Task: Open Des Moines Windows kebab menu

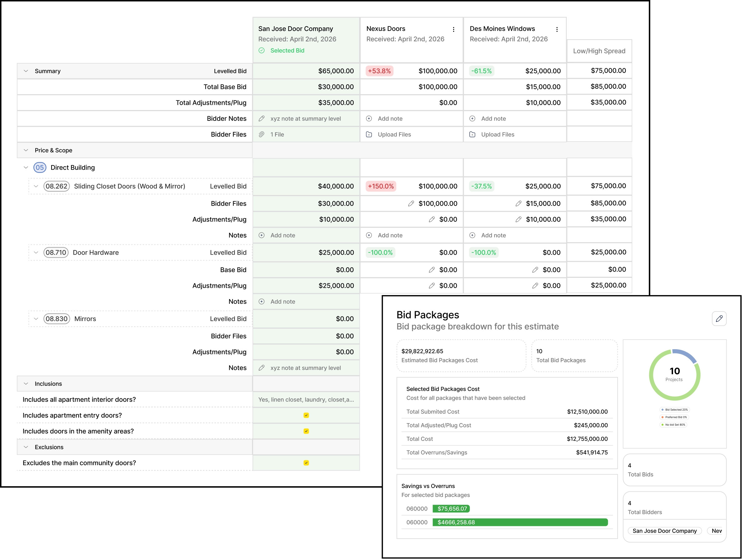Action: [x=557, y=29]
